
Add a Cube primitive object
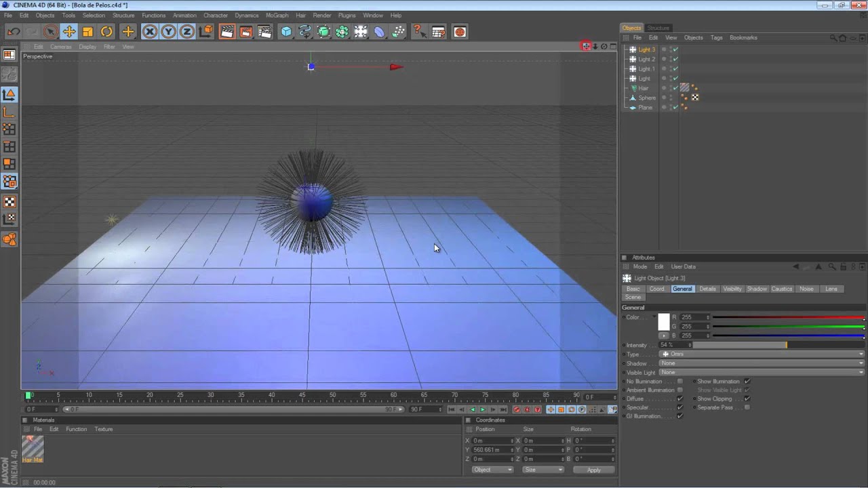[x=286, y=32]
